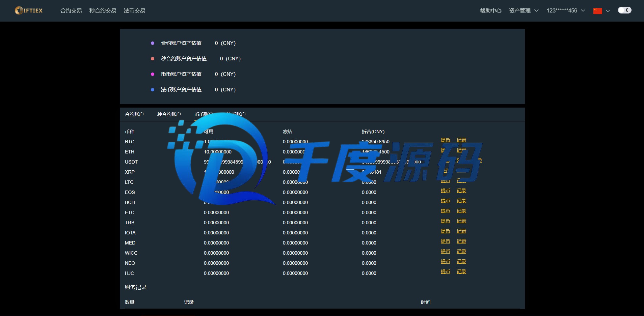Select the ETH currency label

130,152
